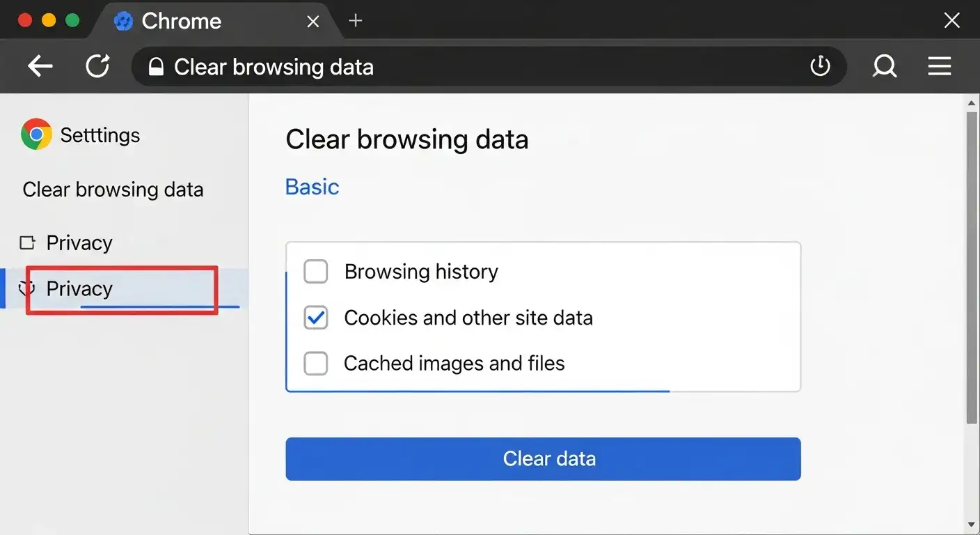
Task: Click the back arrow in toolbar
Action: click(40, 65)
